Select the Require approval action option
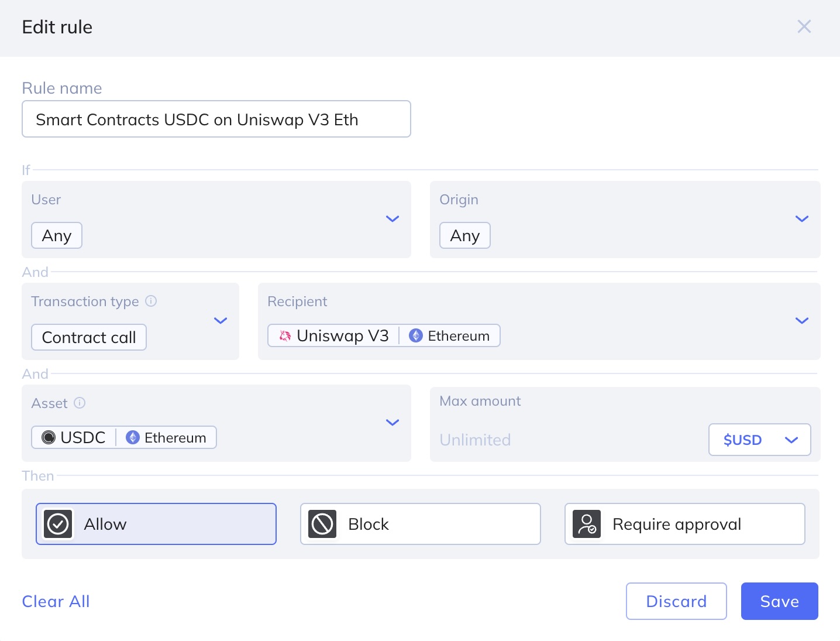 685,524
